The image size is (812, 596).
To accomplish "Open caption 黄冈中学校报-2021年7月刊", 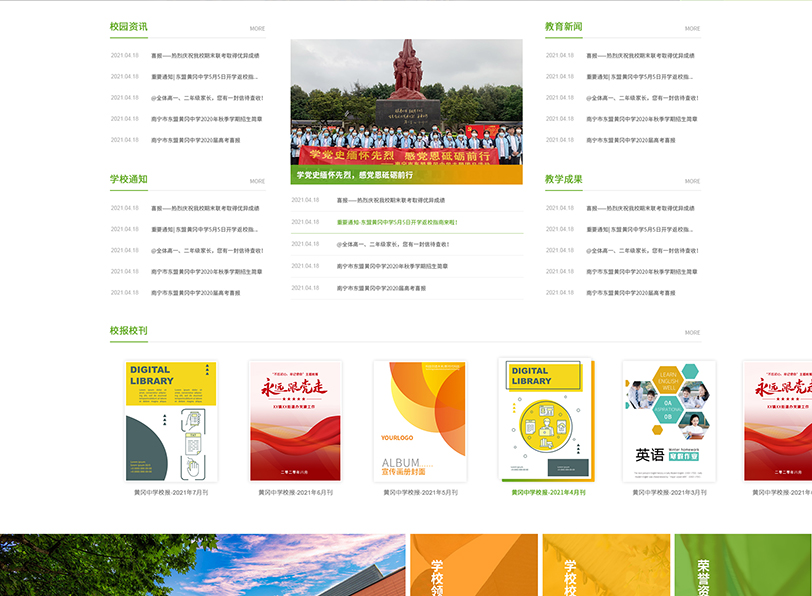I will (x=171, y=492).
